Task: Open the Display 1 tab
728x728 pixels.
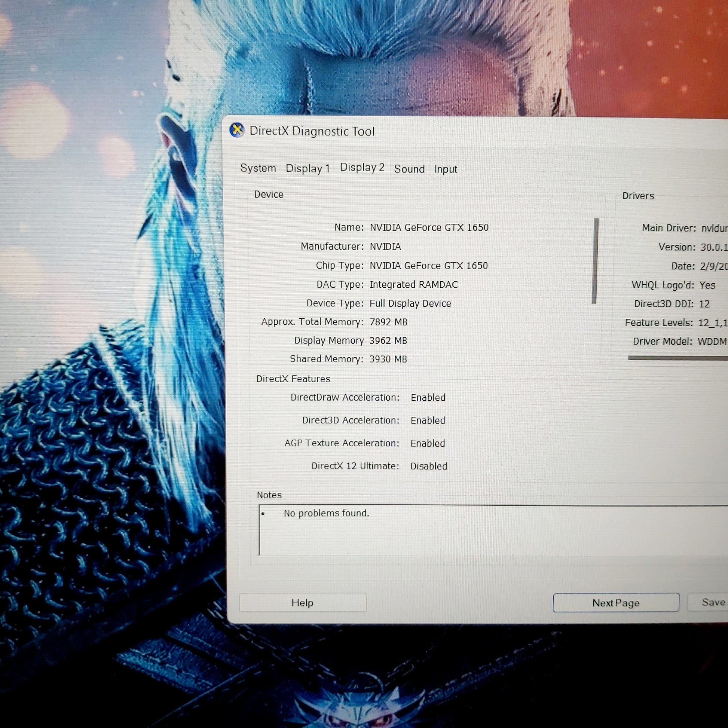Action: point(308,168)
